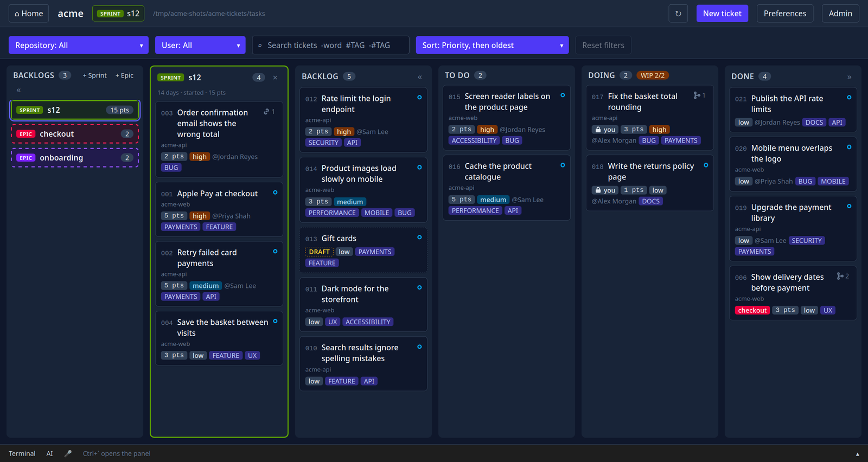Click circle on Write the returns policy
This screenshot has width=868, height=462.
(x=706, y=165)
